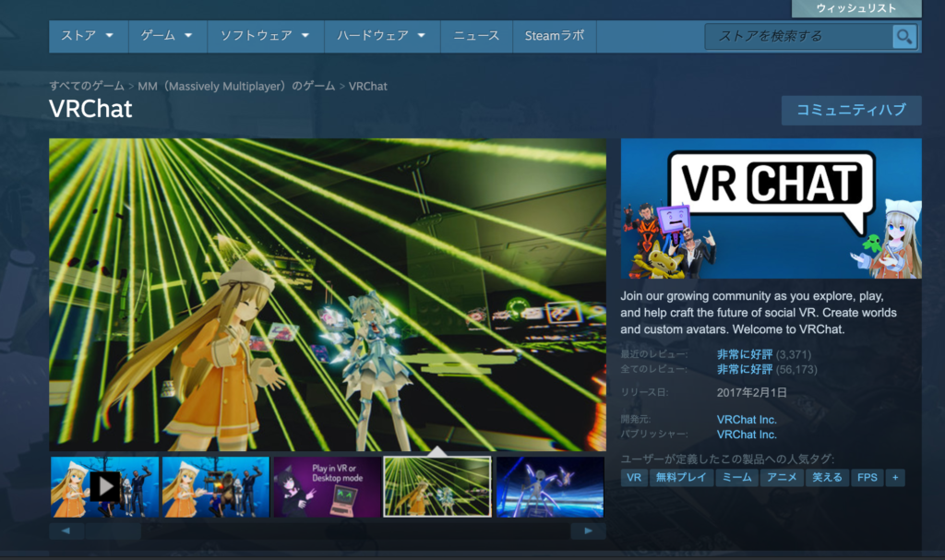Select the Play in VR or Desktop thumbnail
This screenshot has height=560, width=945.
tap(327, 486)
